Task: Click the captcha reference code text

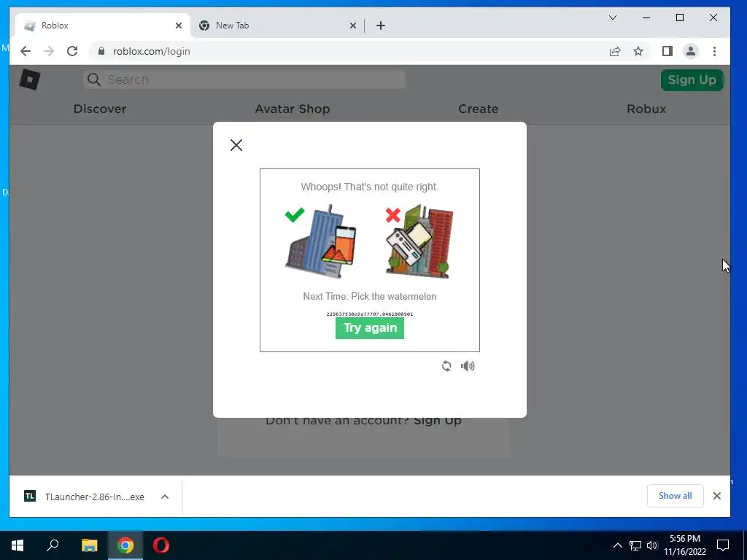Action: pyautogui.click(x=370, y=314)
